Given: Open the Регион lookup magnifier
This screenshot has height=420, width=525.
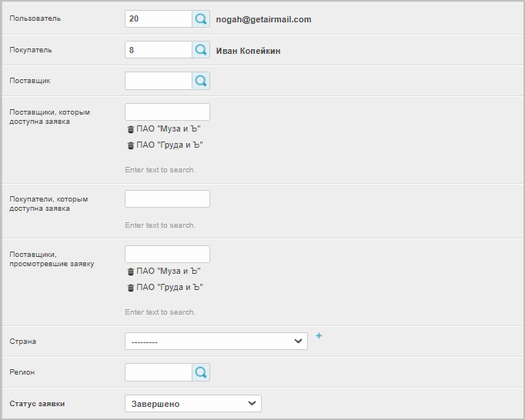Looking at the screenshot, I should [x=201, y=372].
